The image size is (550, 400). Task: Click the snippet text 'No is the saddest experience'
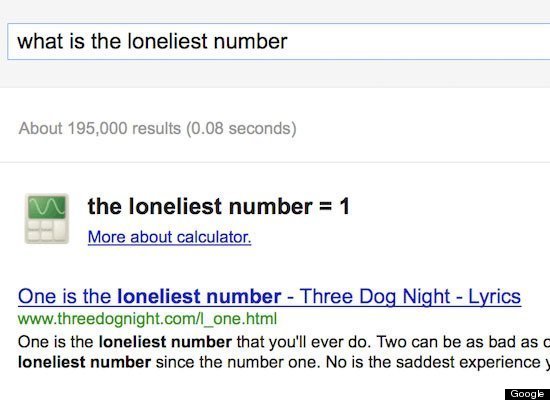[433, 362]
